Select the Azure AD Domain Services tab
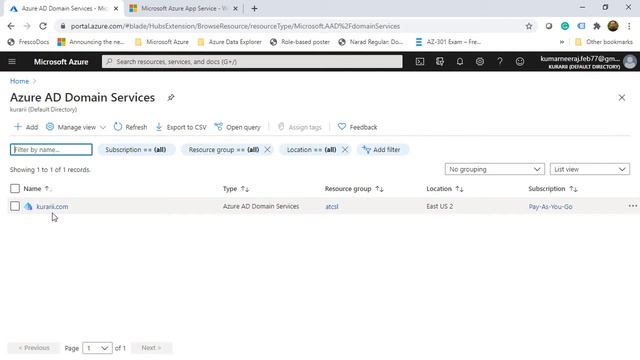Screen dimensions: 640x360 pos(63,8)
